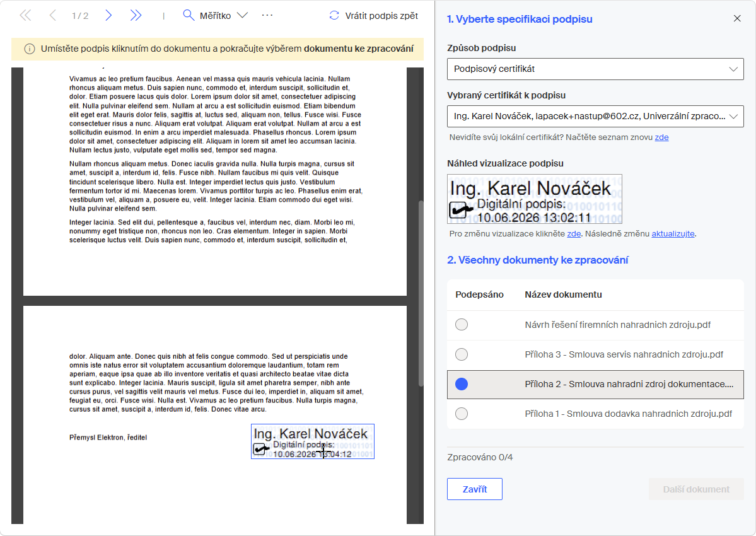756x536 pixels.
Task: Click the info icon in the yellow banner
Action: [x=30, y=49]
